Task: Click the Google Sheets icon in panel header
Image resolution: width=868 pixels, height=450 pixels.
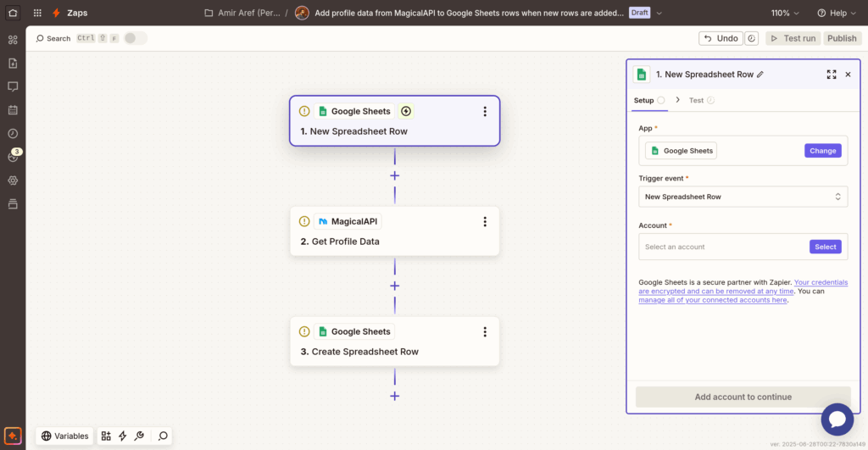Action: [642, 75]
